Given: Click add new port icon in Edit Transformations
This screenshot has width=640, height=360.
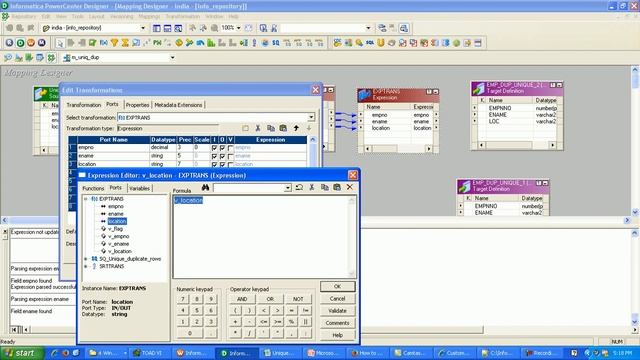Looking at the screenshot, I should point(245,128).
